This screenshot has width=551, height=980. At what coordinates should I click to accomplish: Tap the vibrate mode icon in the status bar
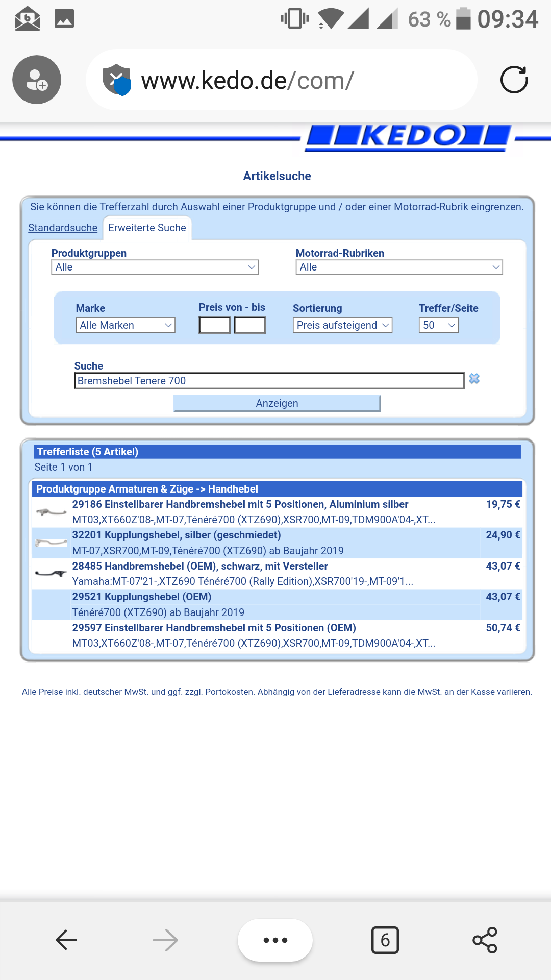(295, 19)
